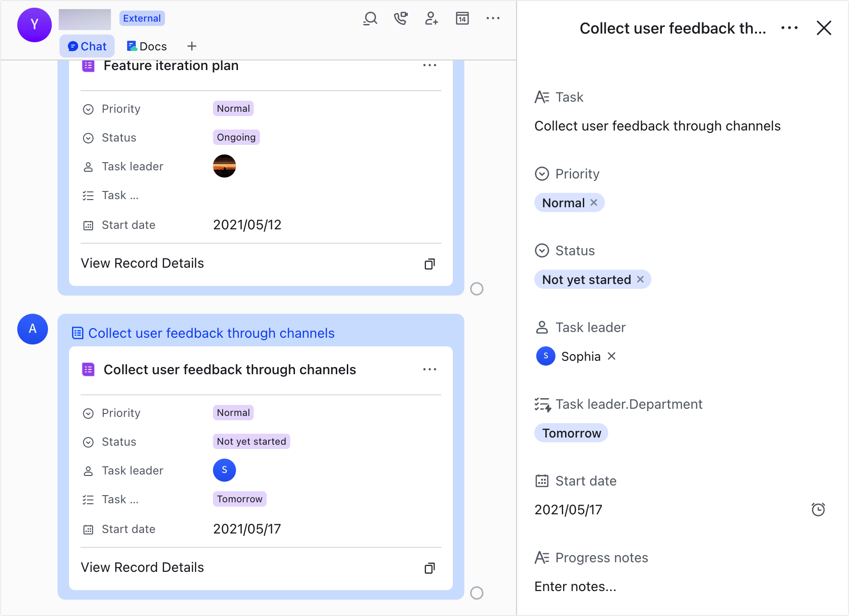Open the Status dropdown in panel

tap(592, 279)
